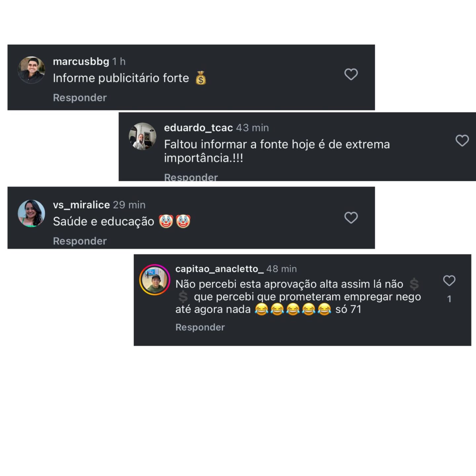This screenshot has width=476, height=476.
Task: View like count on capitao_anacletto_'s comment
Action: (x=449, y=299)
